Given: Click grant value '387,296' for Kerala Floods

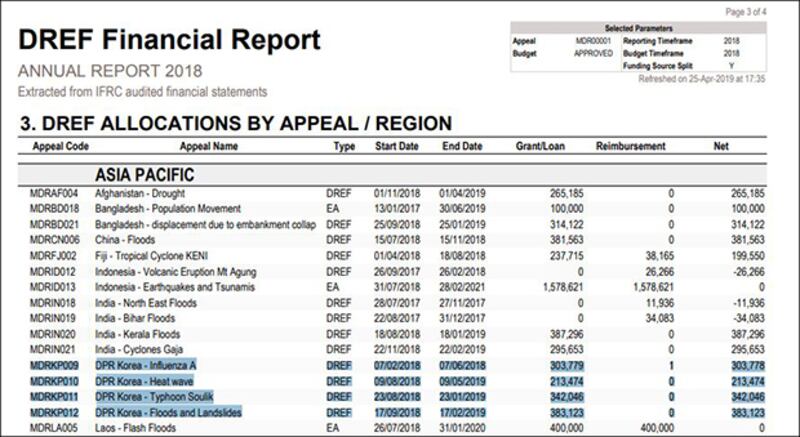Looking at the screenshot, I should [x=566, y=335].
